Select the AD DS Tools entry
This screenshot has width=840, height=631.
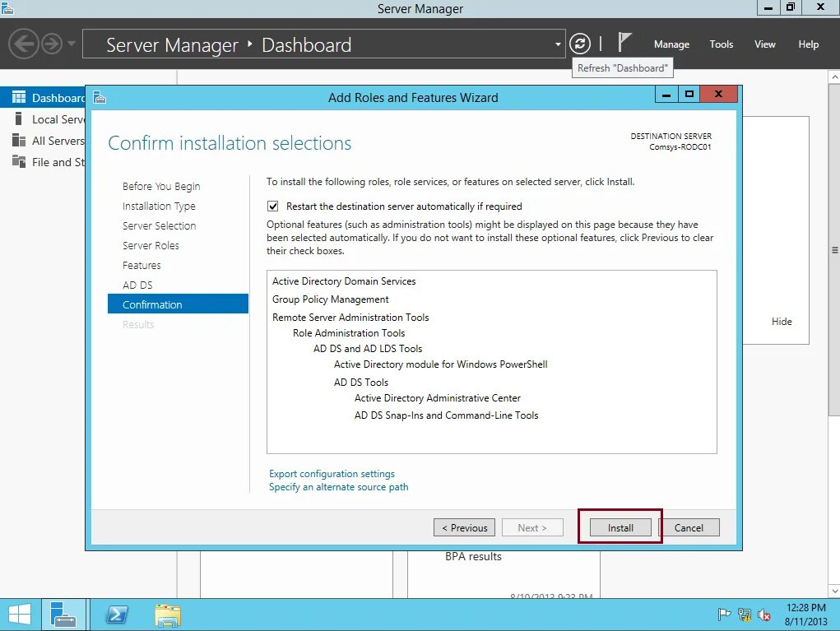click(360, 383)
